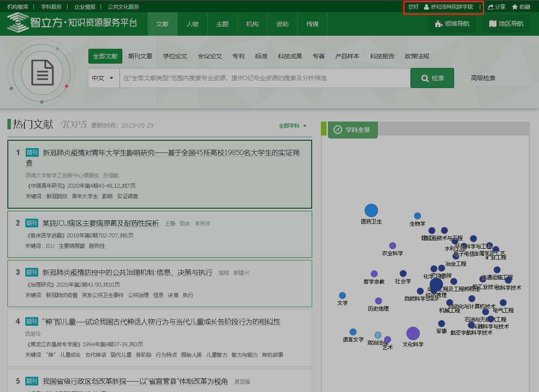
Task: Expand the 全部学科 filter dropdown
Action: tap(293, 126)
